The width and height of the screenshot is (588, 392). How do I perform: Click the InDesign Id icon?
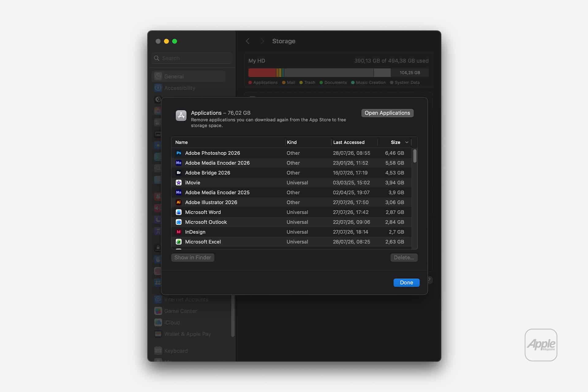point(179,232)
